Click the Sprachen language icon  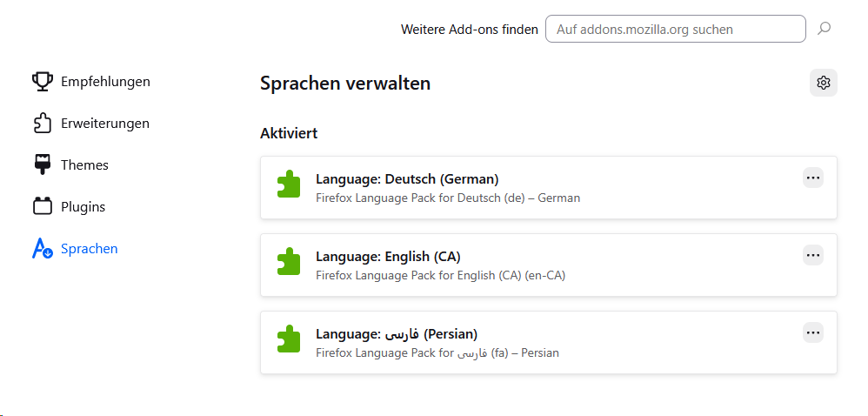click(43, 249)
